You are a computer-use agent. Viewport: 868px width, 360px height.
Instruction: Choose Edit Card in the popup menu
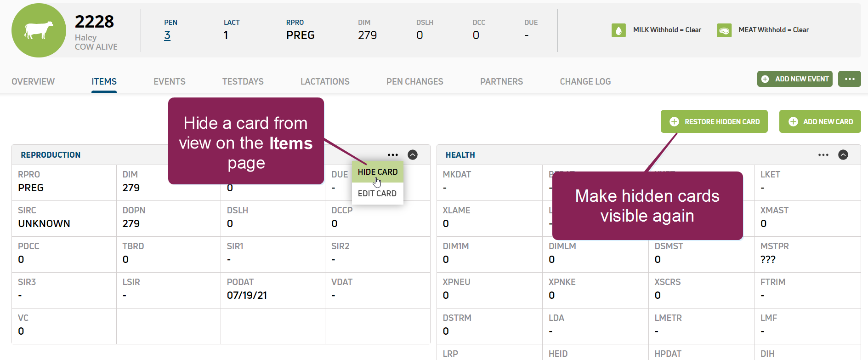377,194
